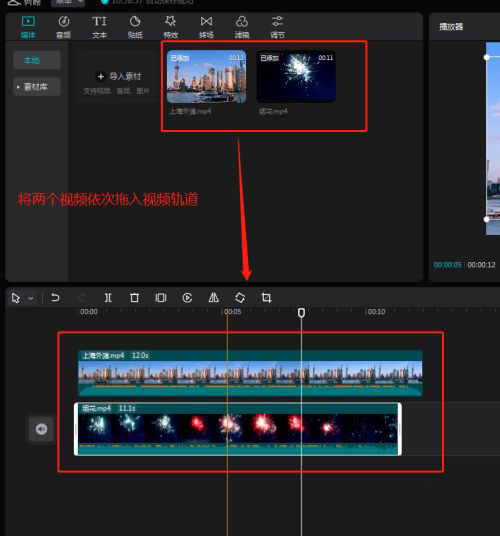Click the crop tool icon
The width and height of the screenshot is (500, 536).
click(266, 298)
